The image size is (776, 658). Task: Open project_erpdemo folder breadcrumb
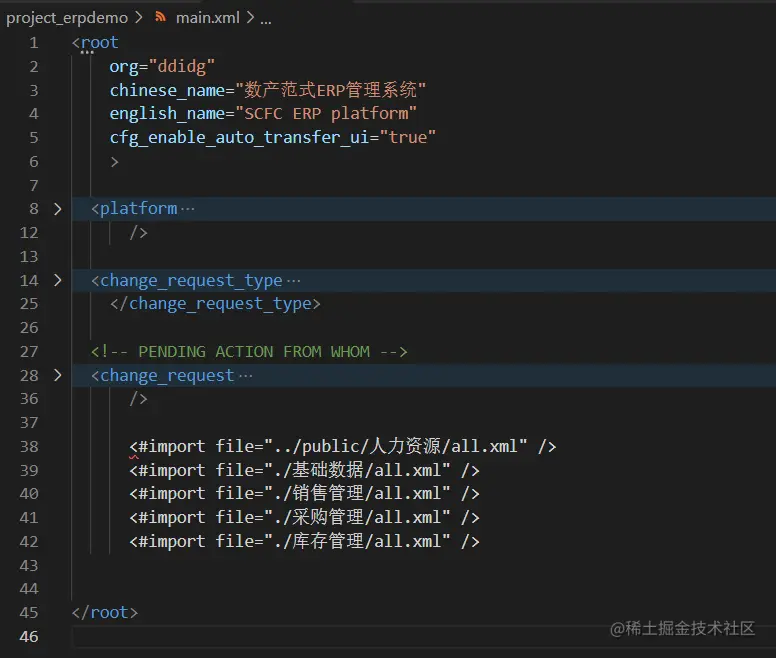coord(64,18)
